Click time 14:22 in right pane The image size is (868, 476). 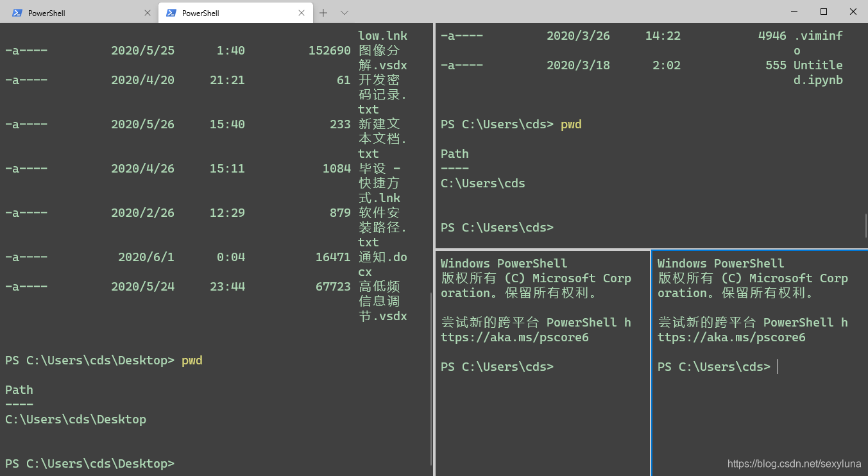[663, 36]
